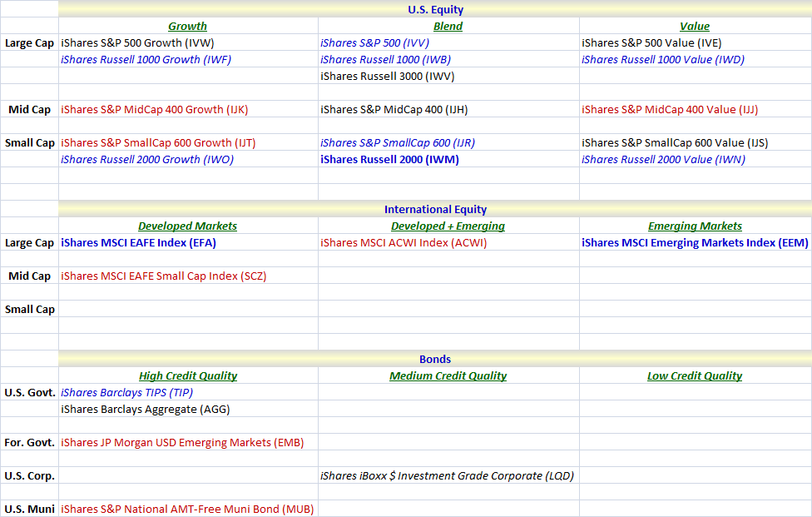Click the Growth column heading

pos(187,26)
